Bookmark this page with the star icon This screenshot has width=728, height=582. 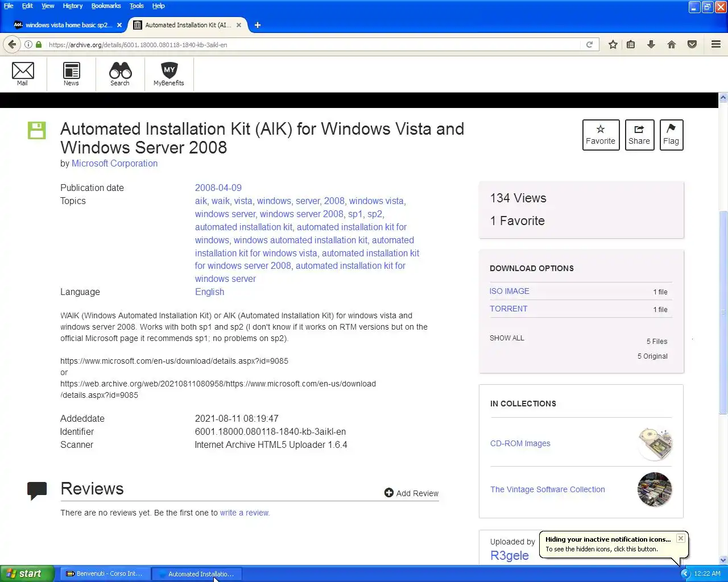click(613, 44)
